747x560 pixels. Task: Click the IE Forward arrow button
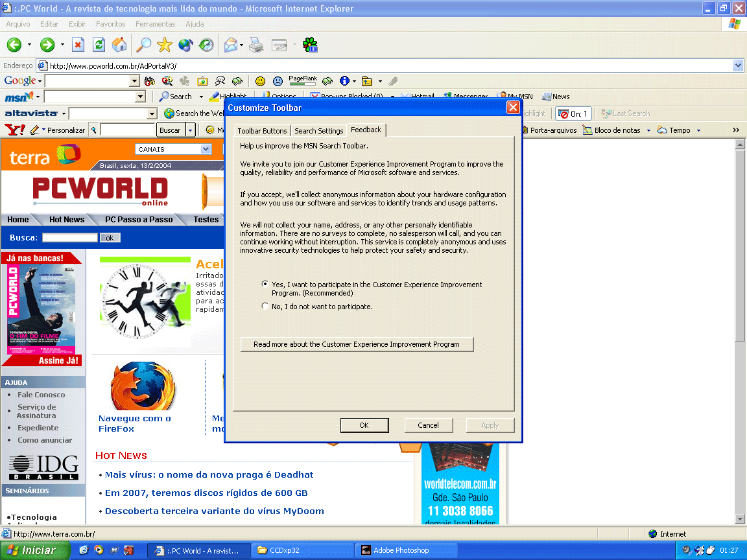coord(47,45)
